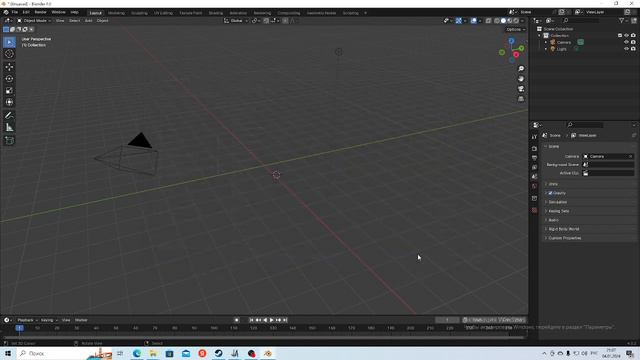Image resolution: width=640 pixels, height=360 pixels.
Task: Click the Windows Start button
Action: click(8, 353)
